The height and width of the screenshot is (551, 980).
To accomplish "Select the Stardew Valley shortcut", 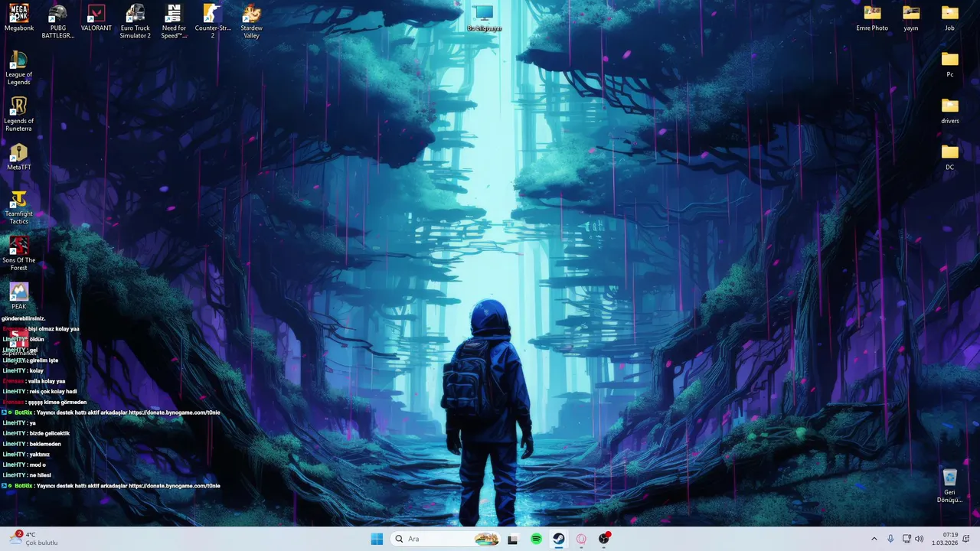I will pos(251,21).
